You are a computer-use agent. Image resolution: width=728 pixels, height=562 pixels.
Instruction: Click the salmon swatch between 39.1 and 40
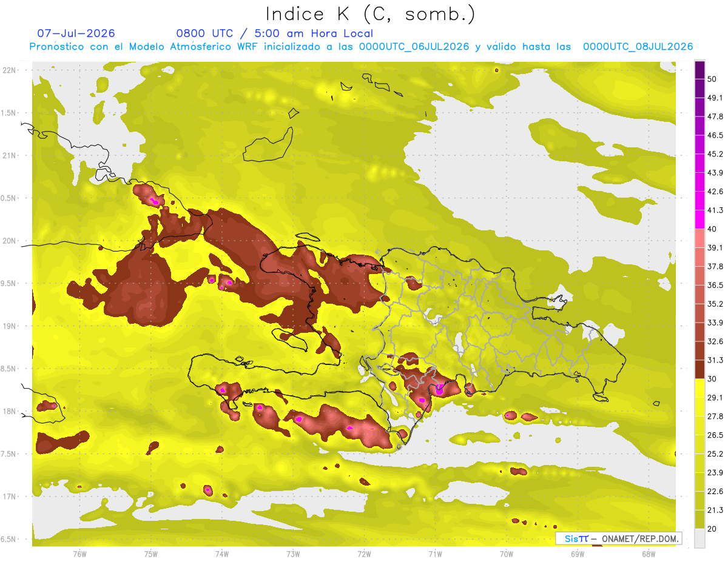[x=699, y=238]
